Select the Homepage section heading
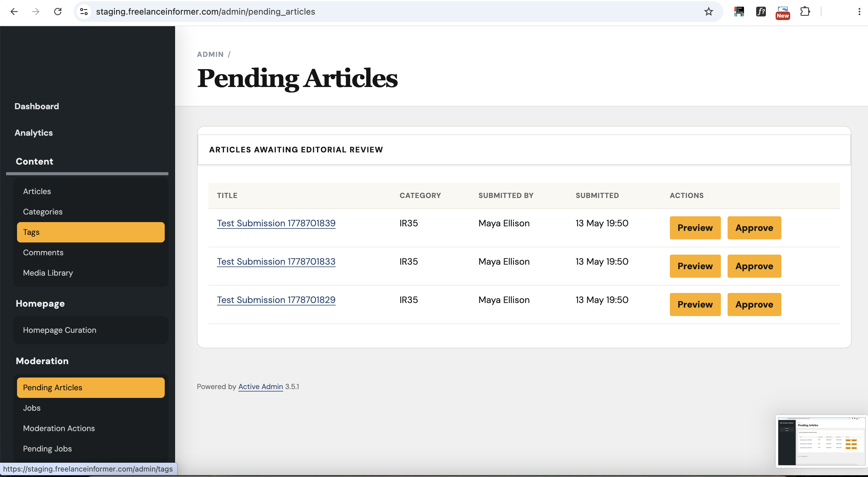 point(40,304)
